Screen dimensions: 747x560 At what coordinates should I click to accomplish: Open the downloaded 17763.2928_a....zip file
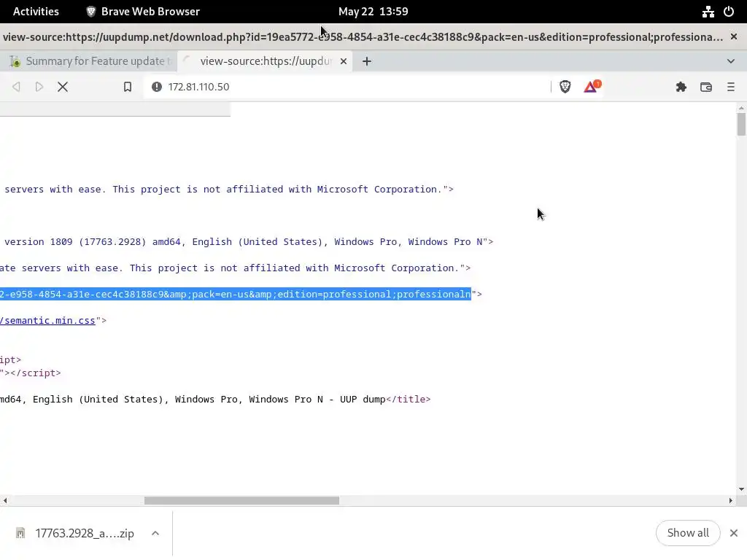click(x=85, y=533)
